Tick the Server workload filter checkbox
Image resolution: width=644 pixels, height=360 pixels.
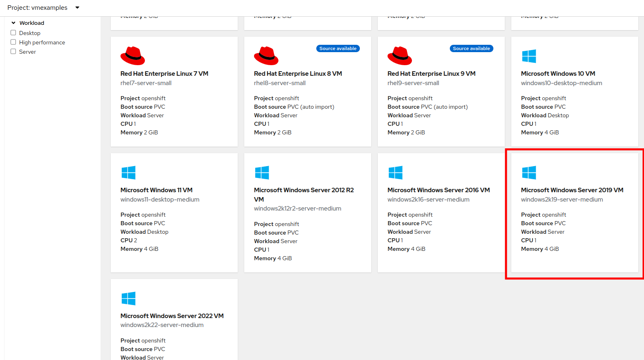(13, 51)
